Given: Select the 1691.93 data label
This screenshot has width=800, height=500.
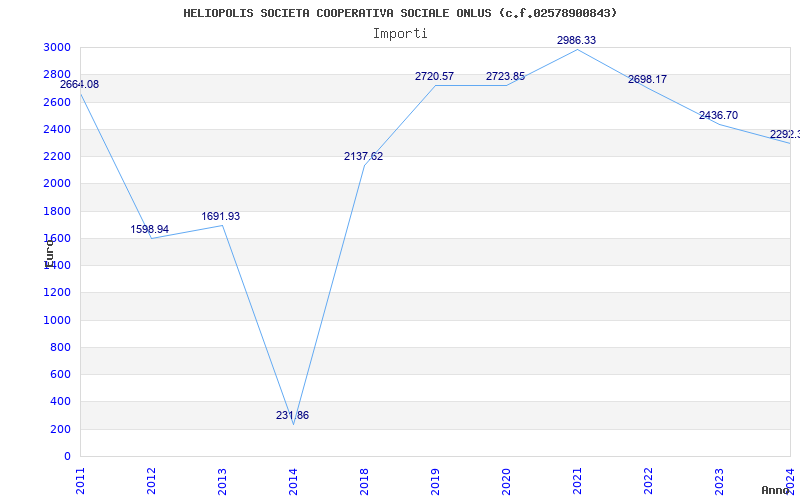Looking at the screenshot, I should (220, 216).
